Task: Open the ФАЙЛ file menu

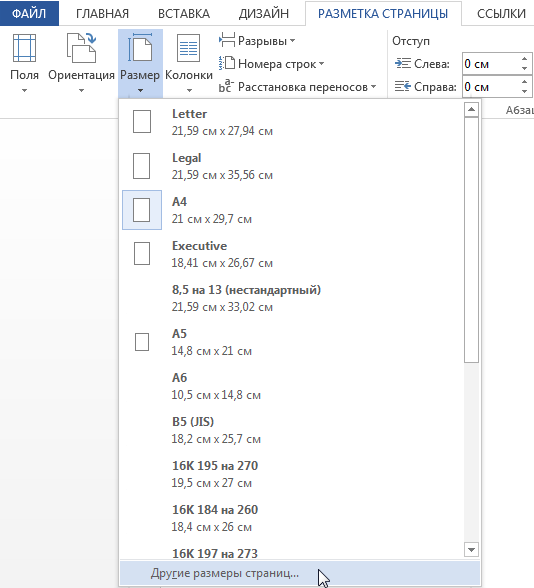Action: click(29, 13)
